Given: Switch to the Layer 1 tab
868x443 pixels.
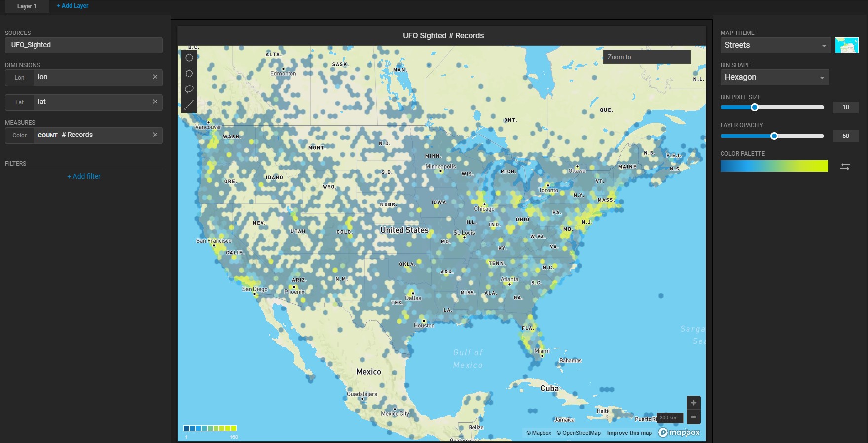Looking at the screenshot, I should point(27,6).
